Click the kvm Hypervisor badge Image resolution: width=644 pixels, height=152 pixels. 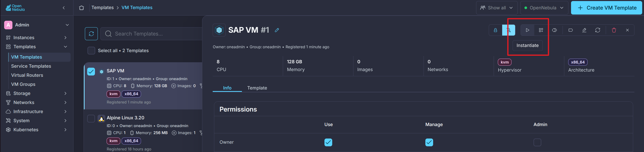tap(505, 62)
